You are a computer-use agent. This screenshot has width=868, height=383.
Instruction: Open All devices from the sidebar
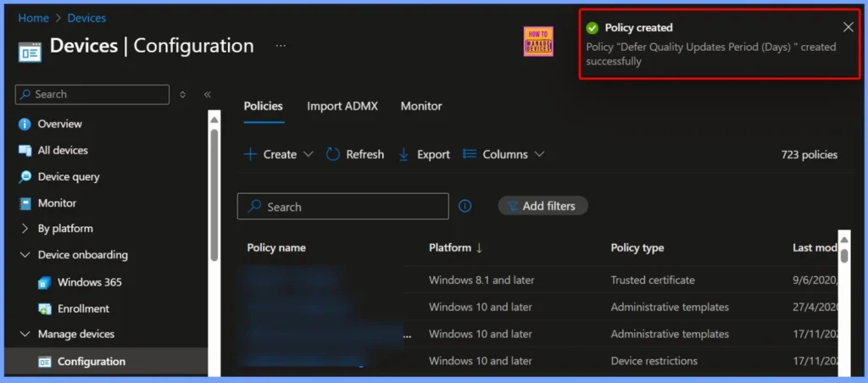click(x=62, y=150)
